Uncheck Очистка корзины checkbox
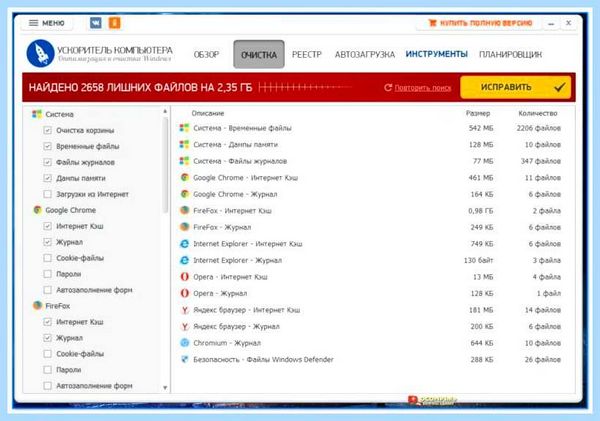 pos(47,130)
